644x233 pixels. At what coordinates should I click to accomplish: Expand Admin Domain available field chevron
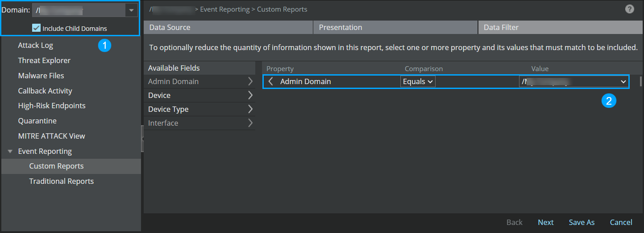click(250, 81)
